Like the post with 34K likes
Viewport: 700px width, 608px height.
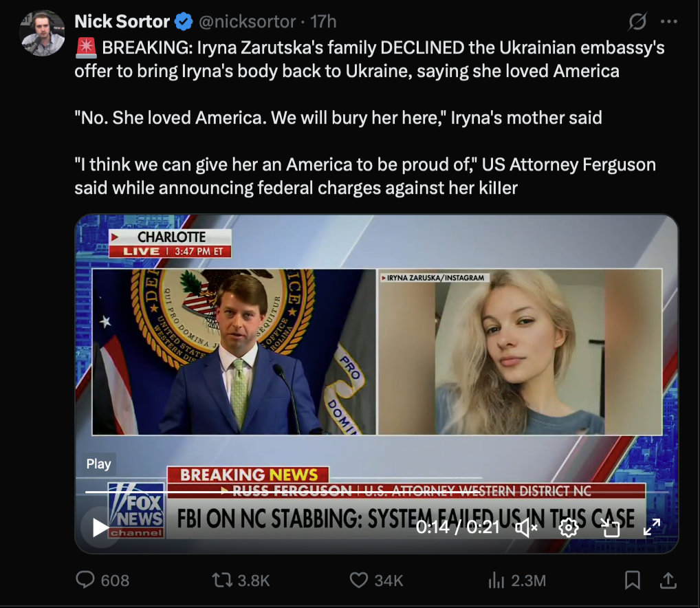(359, 580)
